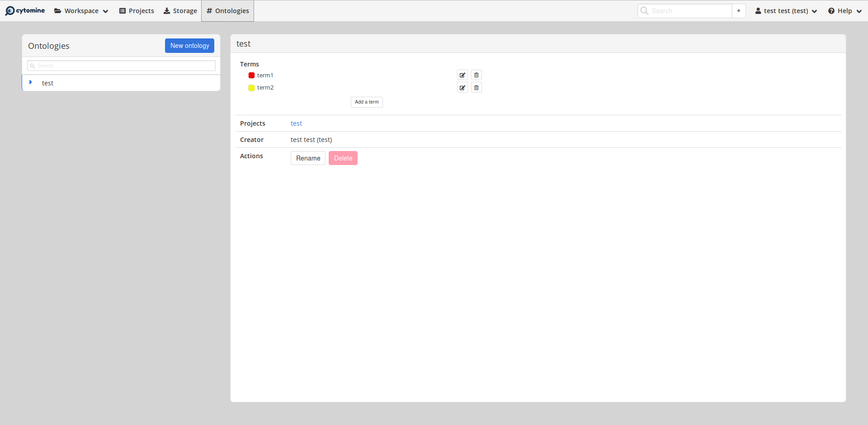Open the edit icon next to term2
868x425 pixels.
tap(462, 87)
